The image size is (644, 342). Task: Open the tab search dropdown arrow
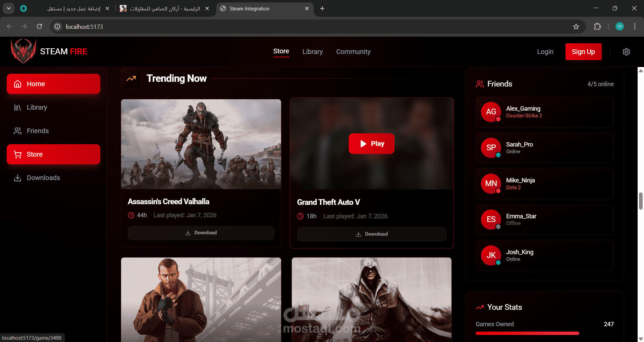click(9, 8)
